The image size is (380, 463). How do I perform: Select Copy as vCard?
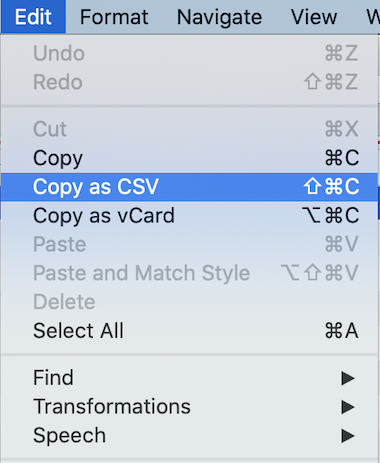189,216
